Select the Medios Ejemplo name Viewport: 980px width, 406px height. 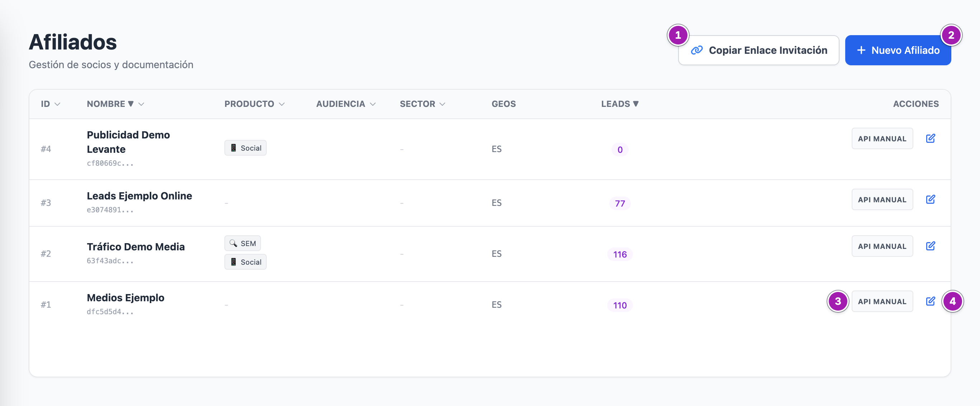click(x=125, y=298)
